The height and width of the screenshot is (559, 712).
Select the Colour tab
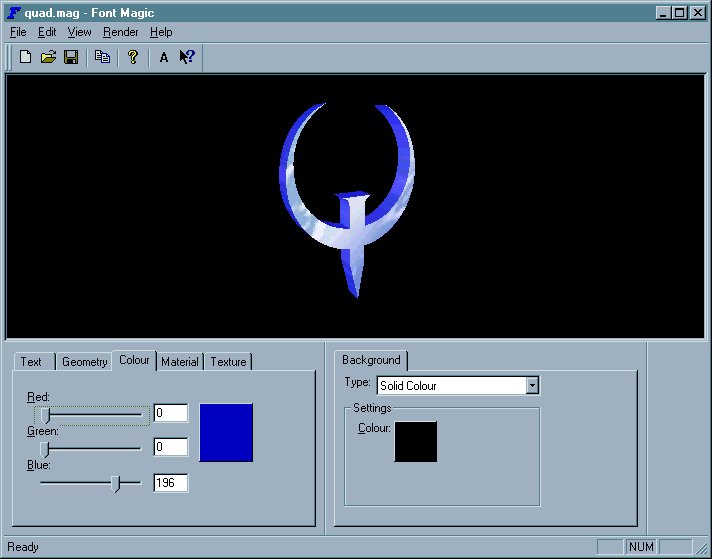tap(134, 360)
